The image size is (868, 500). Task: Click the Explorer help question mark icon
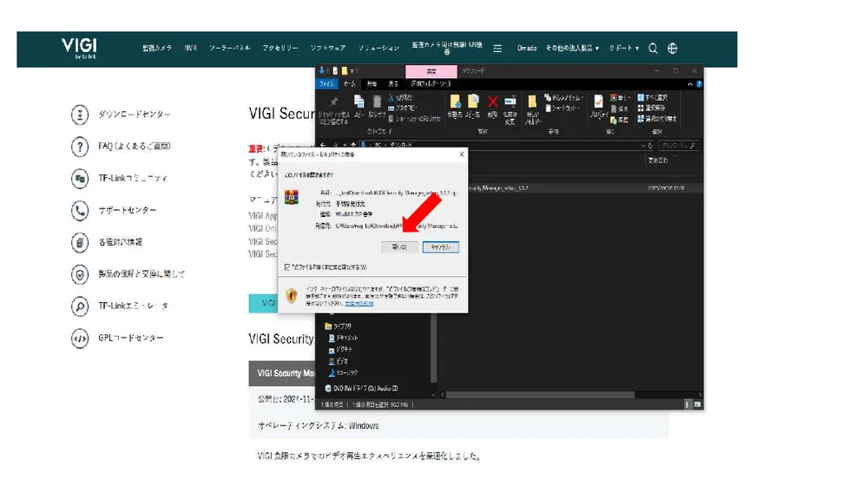click(699, 84)
